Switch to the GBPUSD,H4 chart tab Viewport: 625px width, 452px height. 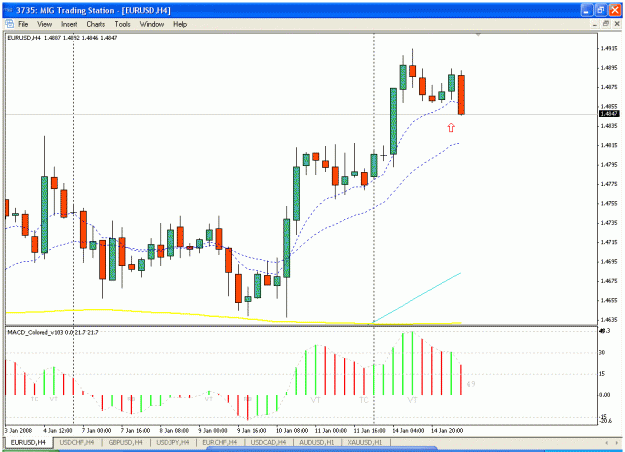(x=126, y=442)
